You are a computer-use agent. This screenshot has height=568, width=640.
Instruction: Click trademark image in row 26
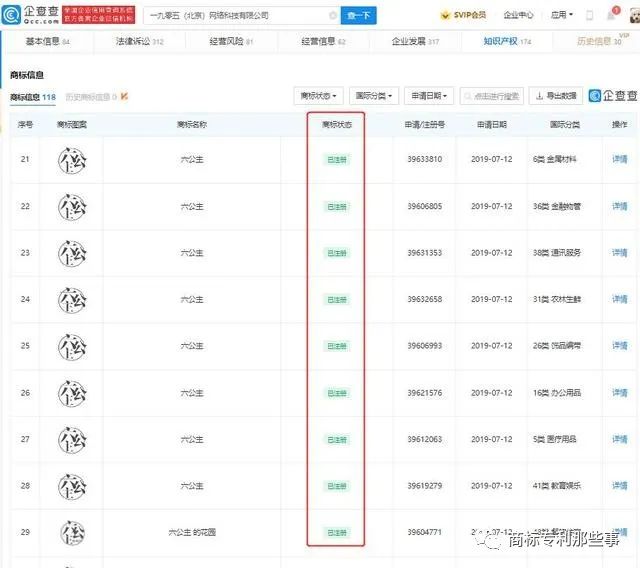click(72, 393)
